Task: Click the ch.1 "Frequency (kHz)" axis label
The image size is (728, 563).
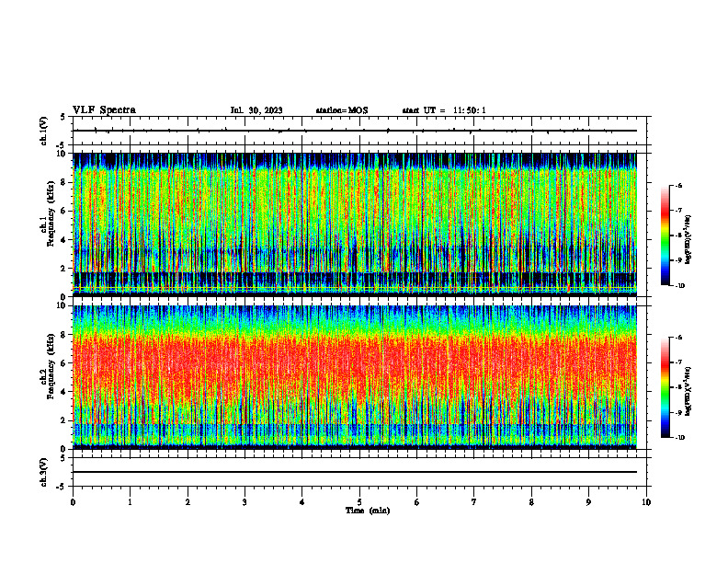Action: (51, 213)
